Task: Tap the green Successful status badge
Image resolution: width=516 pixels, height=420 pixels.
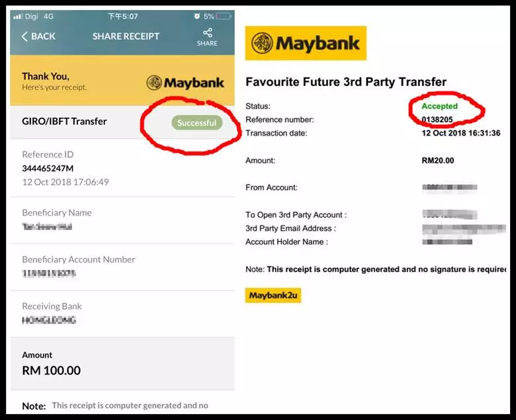Action: [x=196, y=122]
